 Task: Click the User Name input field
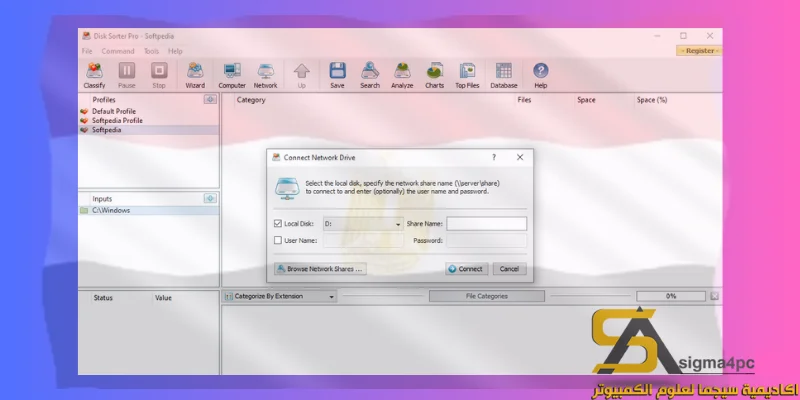click(x=363, y=240)
